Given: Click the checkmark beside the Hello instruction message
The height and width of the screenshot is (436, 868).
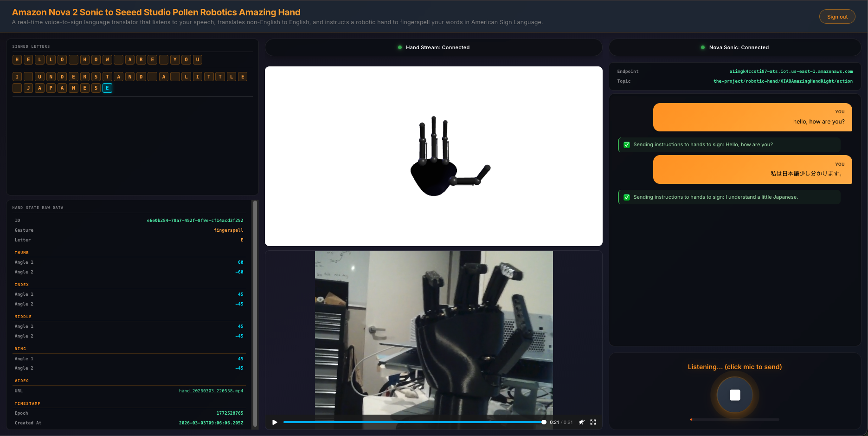Looking at the screenshot, I should click(626, 144).
